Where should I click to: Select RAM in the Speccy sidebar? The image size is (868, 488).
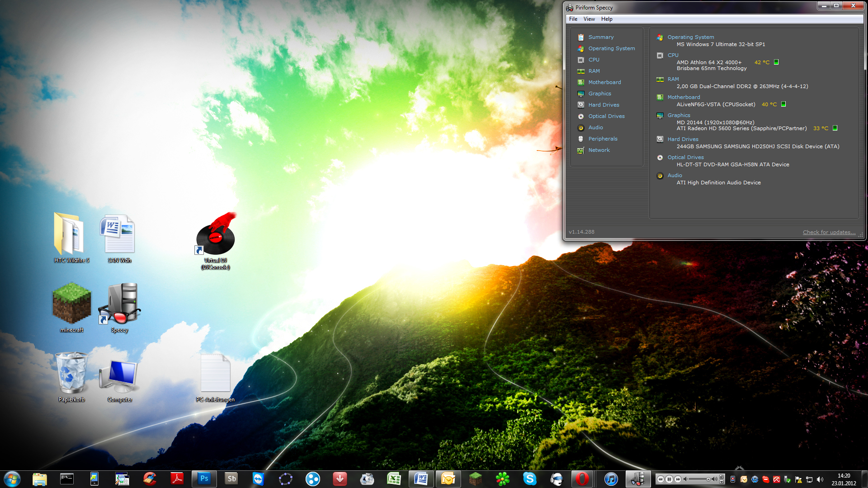594,71
